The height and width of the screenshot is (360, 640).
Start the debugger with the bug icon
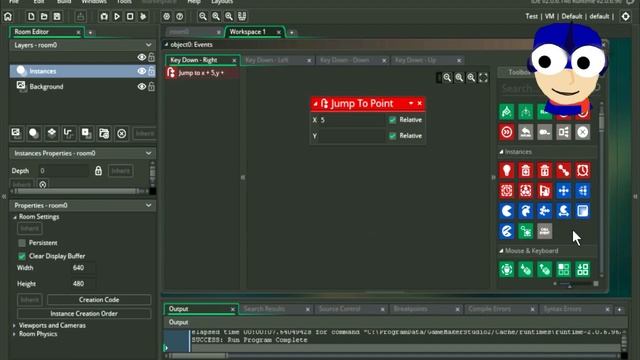104,17
